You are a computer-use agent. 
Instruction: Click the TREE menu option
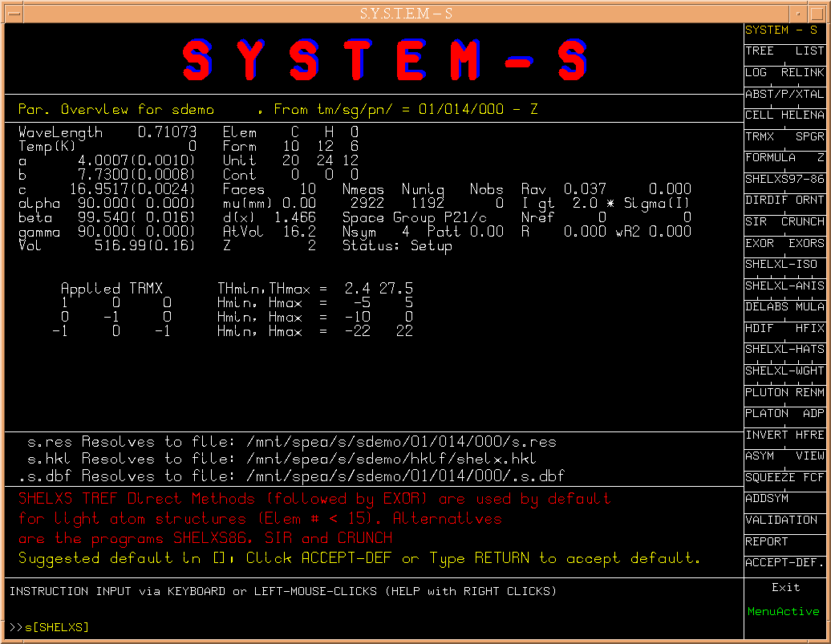(x=760, y=51)
